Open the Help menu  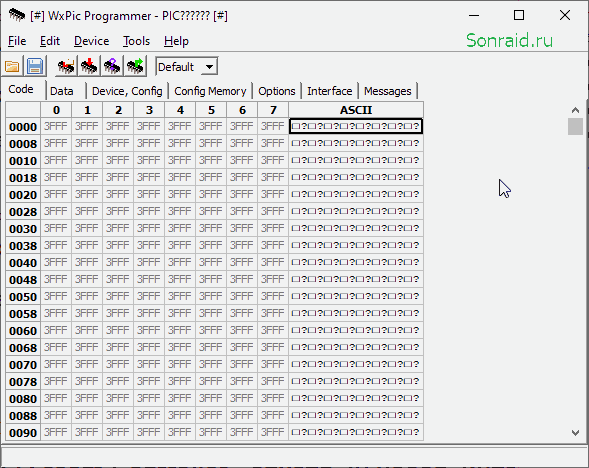point(176,41)
